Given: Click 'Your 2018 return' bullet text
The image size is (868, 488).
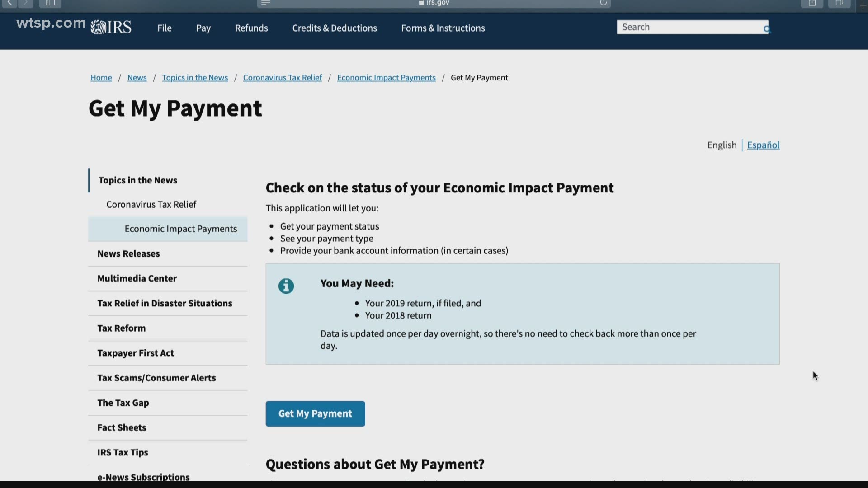Looking at the screenshot, I should click(398, 316).
